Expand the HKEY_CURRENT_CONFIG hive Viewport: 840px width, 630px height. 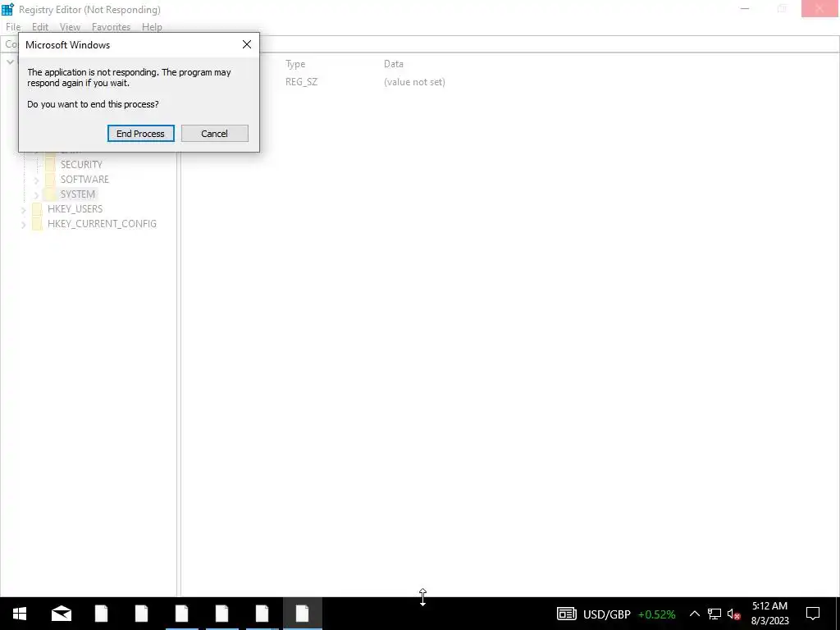pyautogui.click(x=24, y=225)
